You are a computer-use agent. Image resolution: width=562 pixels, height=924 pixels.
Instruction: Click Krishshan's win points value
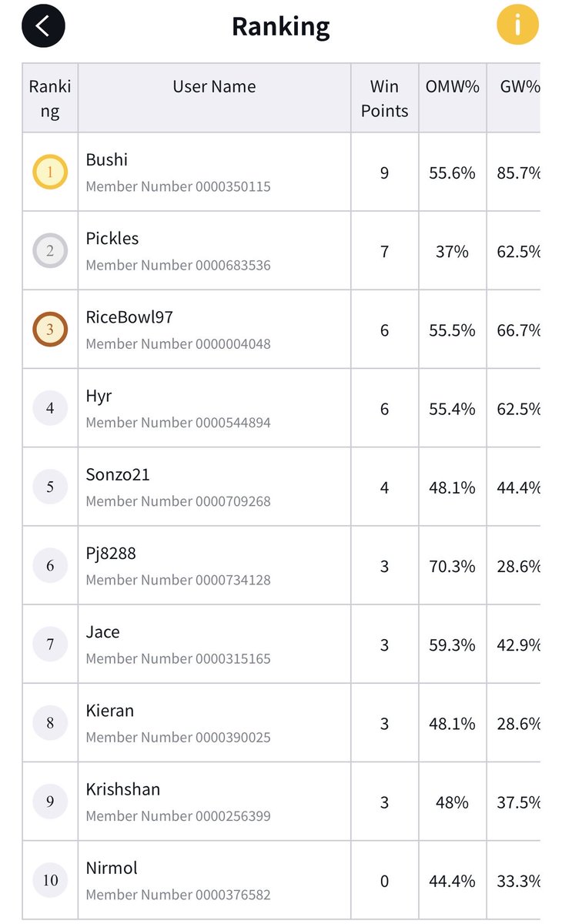pyautogui.click(x=385, y=802)
